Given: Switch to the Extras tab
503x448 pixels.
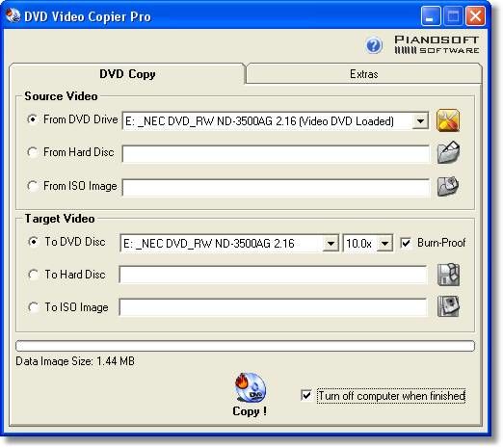Looking at the screenshot, I should point(364,73).
